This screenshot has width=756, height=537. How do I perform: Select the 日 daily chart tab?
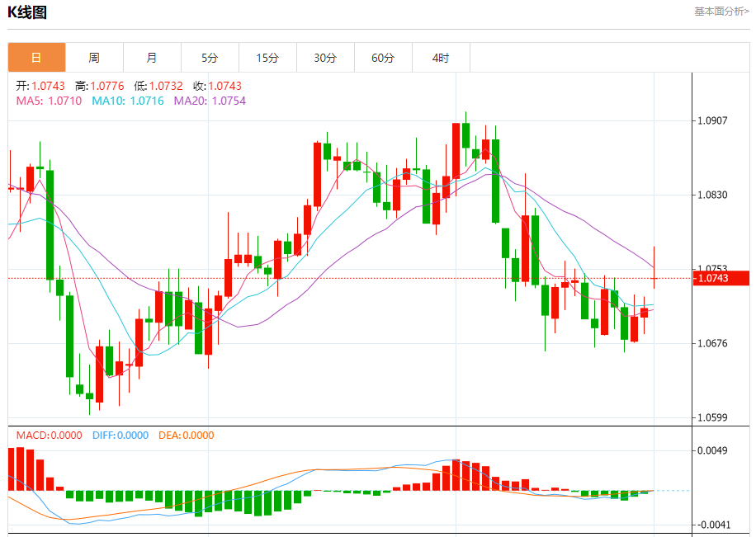pyautogui.click(x=36, y=58)
